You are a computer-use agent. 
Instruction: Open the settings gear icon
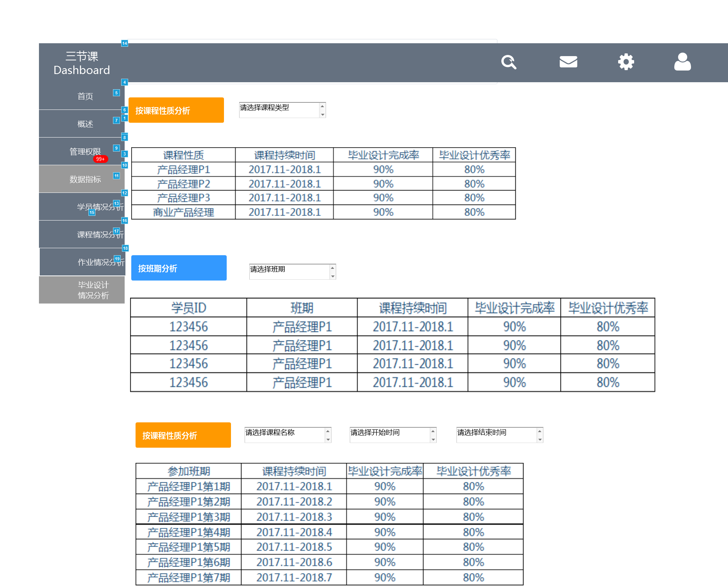[x=626, y=62]
